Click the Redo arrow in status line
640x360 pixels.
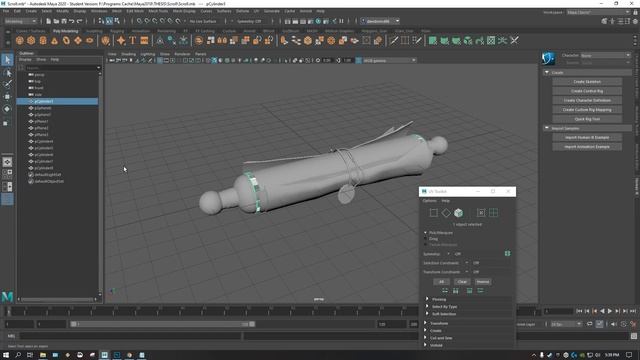[80, 21]
